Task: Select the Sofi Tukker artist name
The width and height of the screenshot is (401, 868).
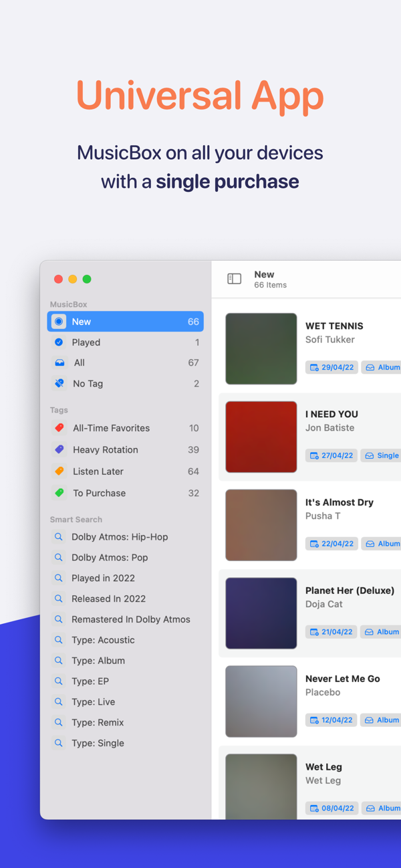Action: [330, 340]
